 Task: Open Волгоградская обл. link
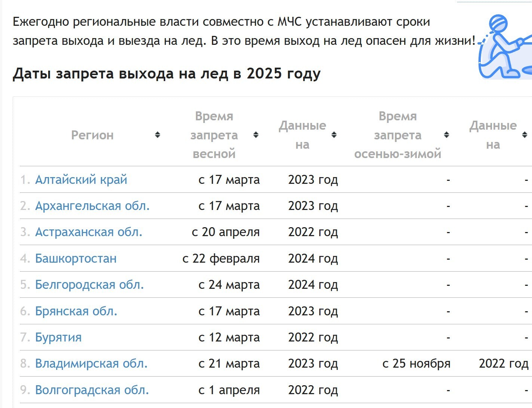tap(92, 390)
